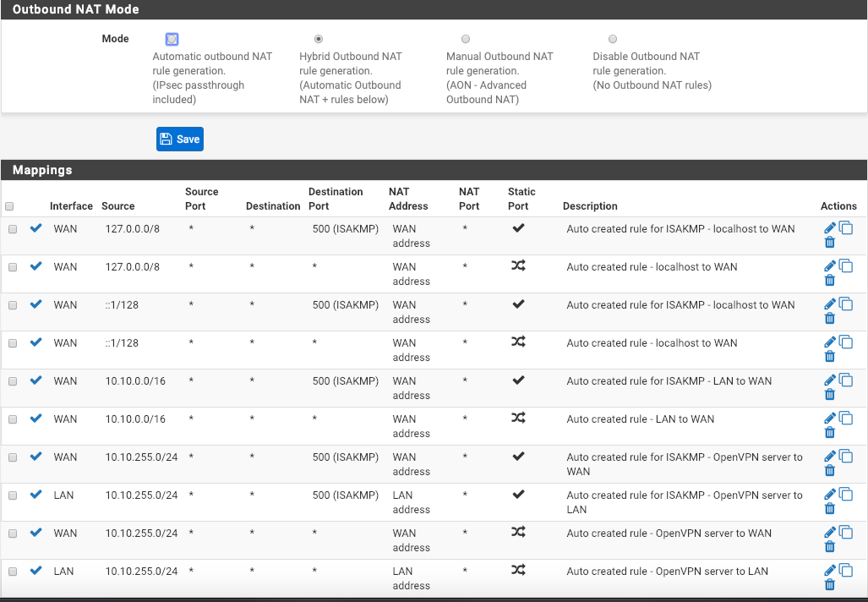This screenshot has width=868, height=602.
Task: Click the Mappings section header
Action: point(42,170)
